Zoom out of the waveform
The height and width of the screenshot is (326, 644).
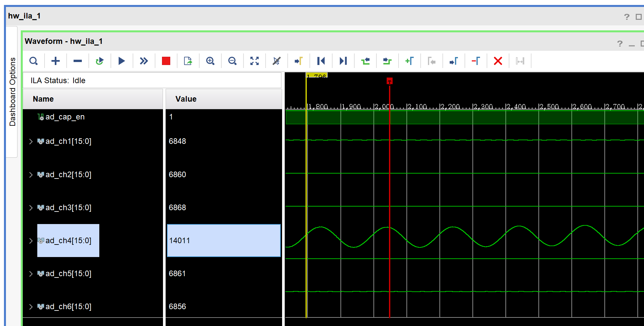tap(232, 61)
